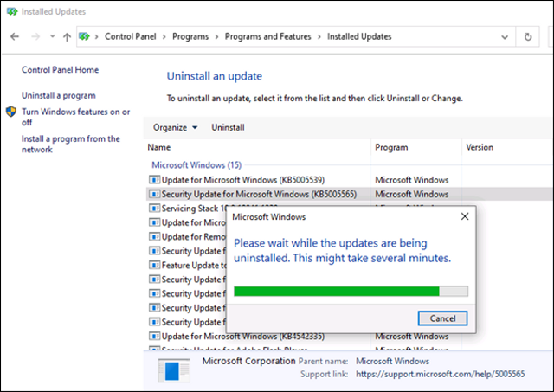The height and width of the screenshot is (392, 554).
Task: Select the Feature Update row
Action: (194, 265)
